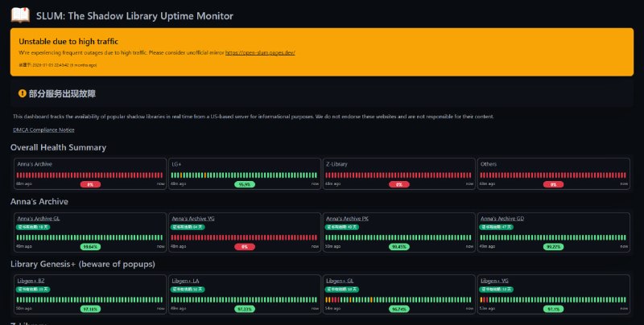Click the certificate badge under Anna's Archive VG
Viewport: 644px width, 325px height.
(188, 227)
